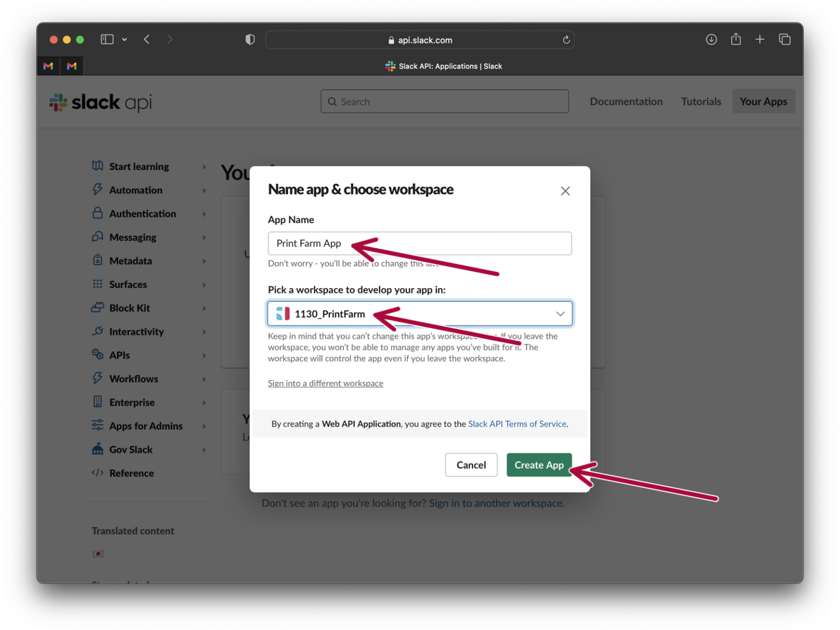Click the Create App button
The width and height of the screenshot is (840, 630).
pos(539,465)
